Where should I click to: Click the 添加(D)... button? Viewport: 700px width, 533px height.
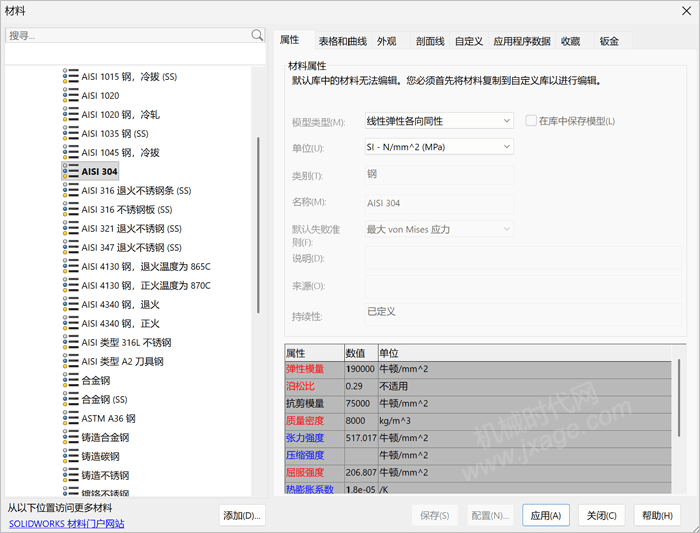tap(242, 516)
